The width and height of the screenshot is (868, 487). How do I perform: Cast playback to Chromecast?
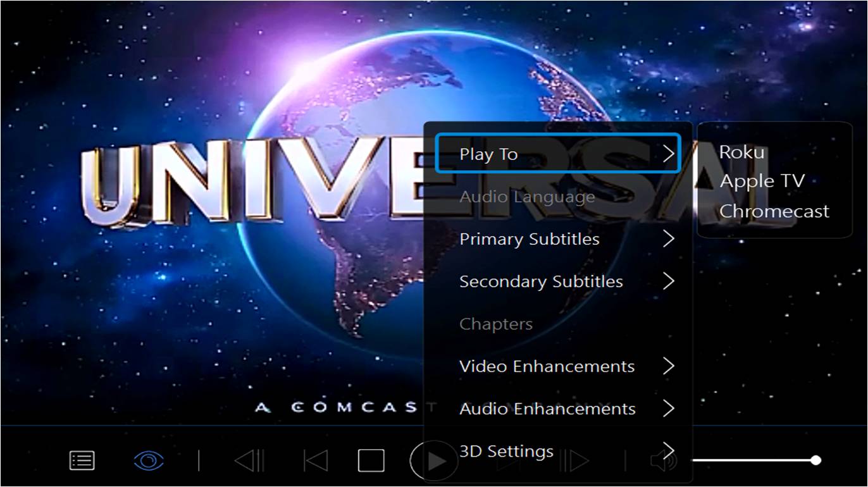pos(774,211)
